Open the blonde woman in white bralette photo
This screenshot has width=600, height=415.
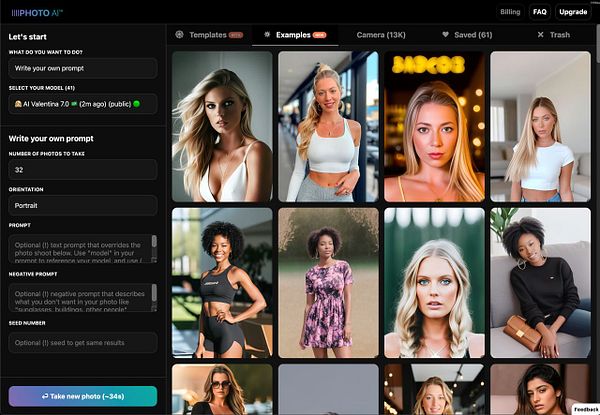click(222, 127)
